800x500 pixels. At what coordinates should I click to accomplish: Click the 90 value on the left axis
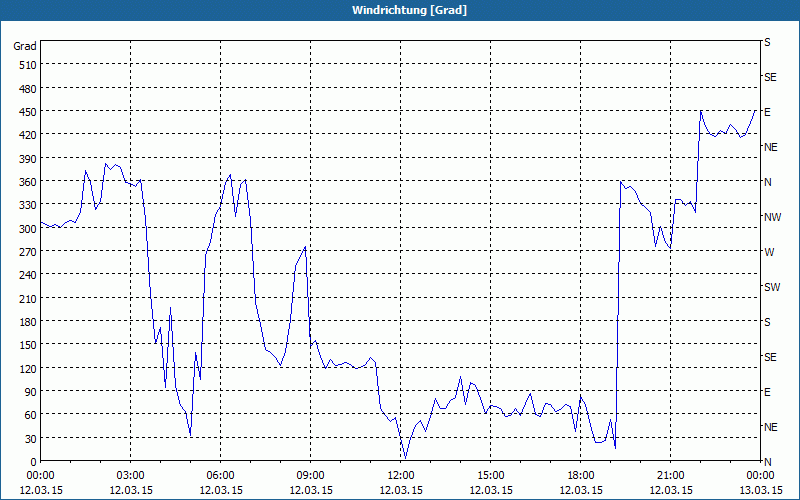(31, 392)
